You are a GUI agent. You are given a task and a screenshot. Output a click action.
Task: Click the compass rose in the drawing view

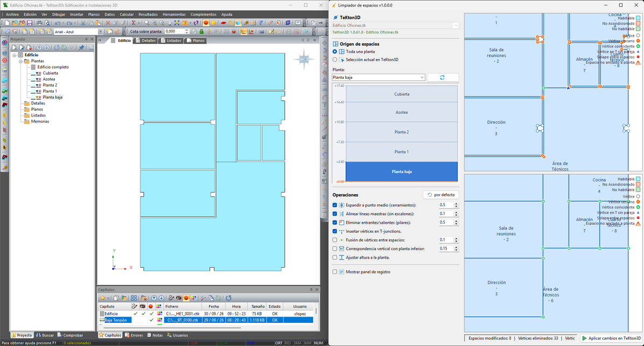(x=304, y=60)
